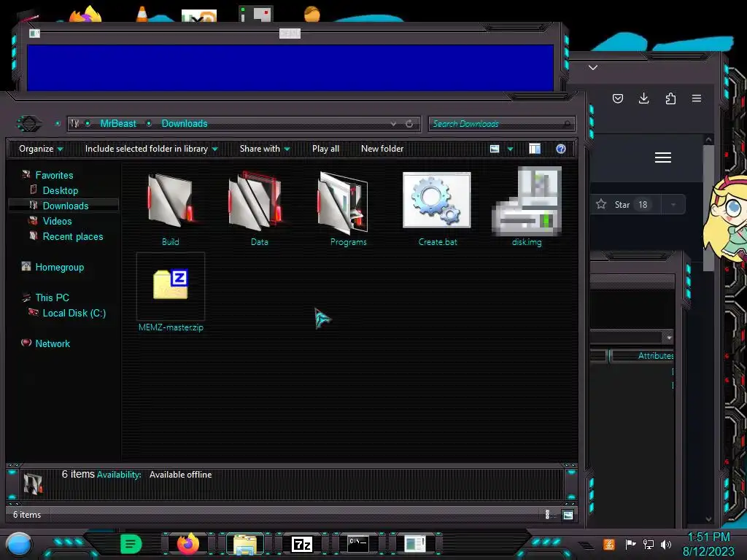747x560 pixels.
Task: Click the taskbar clock 1:51 PM
Action: (708, 537)
